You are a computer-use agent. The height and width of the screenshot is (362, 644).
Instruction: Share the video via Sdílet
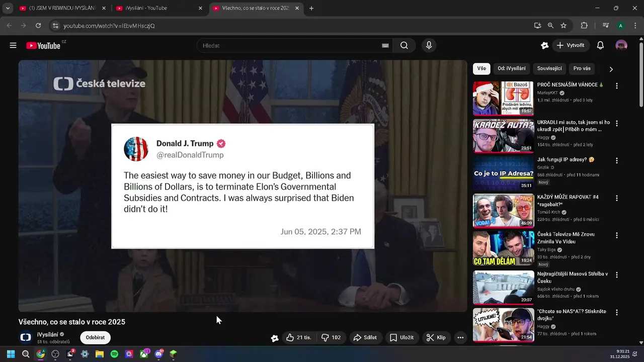365,337
